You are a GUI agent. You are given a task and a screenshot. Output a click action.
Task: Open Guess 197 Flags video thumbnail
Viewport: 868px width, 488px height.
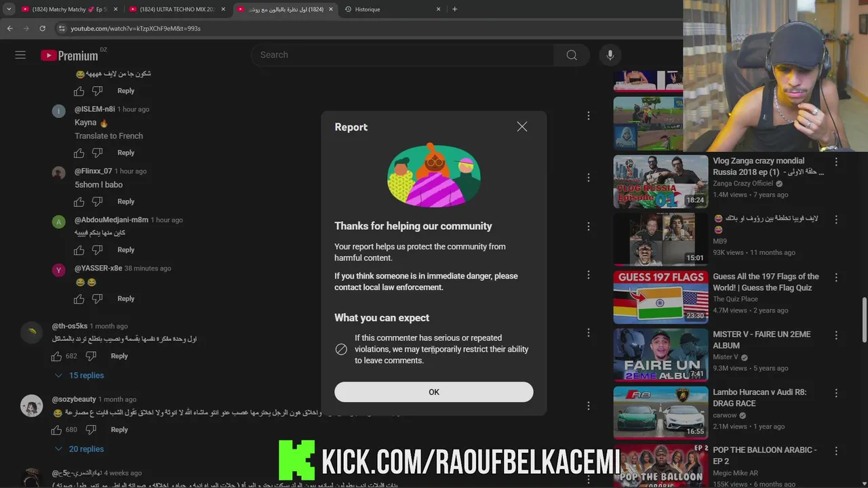click(660, 297)
